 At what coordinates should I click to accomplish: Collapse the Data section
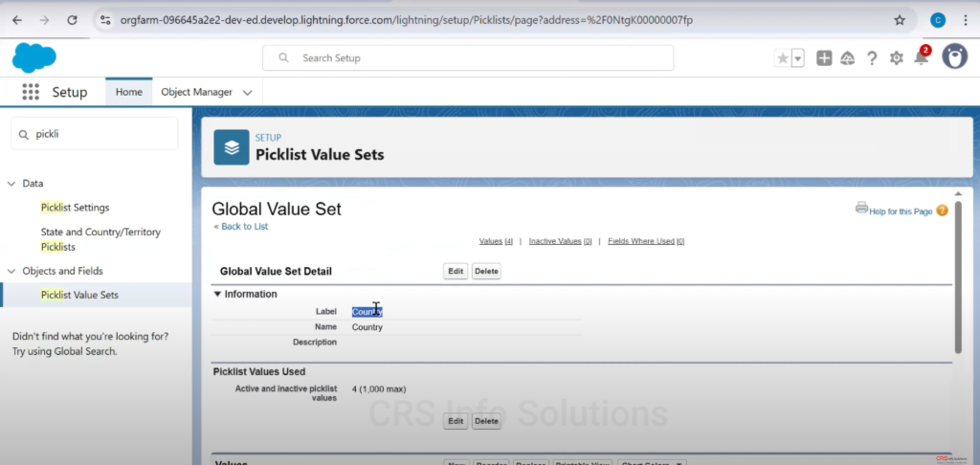pyautogui.click(x=11, y=183)
